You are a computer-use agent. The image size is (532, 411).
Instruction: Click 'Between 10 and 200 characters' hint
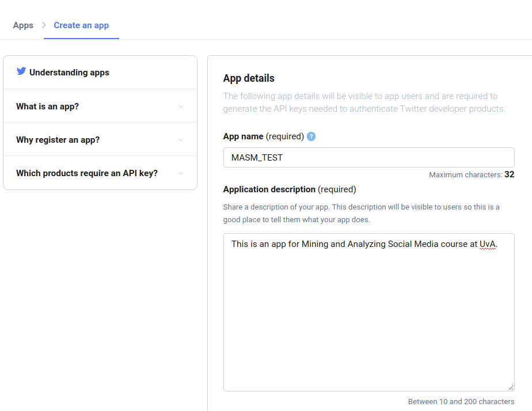pyautogui.click(x=461, y=402)
